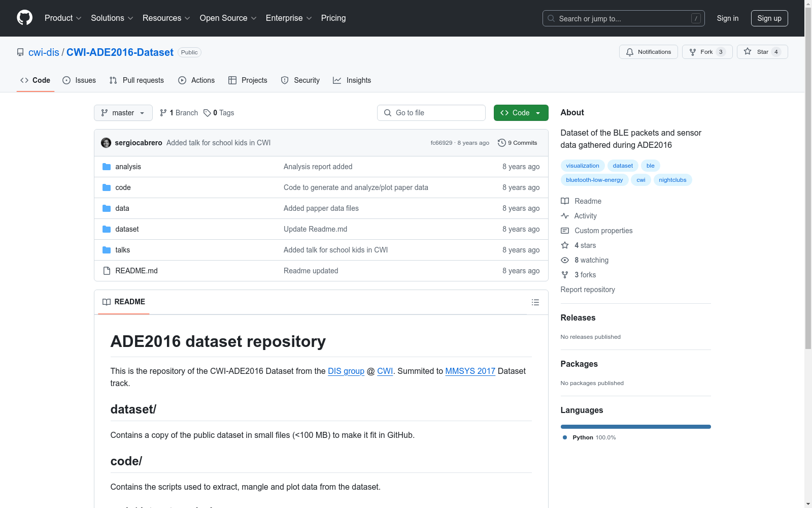
Task: View the 8 watching link
Action: tap(585, 260)
